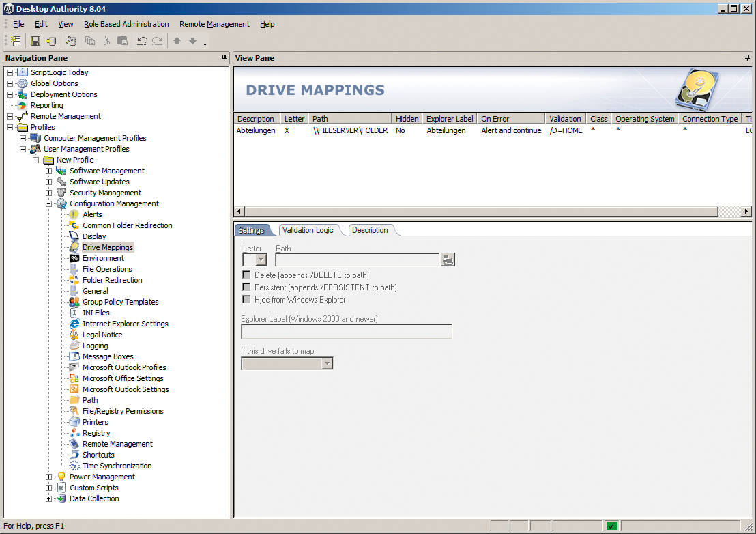
Task: Click the Save toolbar icon
Action: tap(35, 40)
